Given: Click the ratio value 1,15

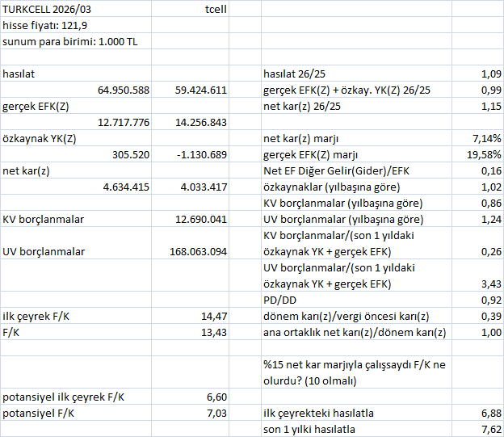Looking at the screenshot, I should click(x=477, y=106).
